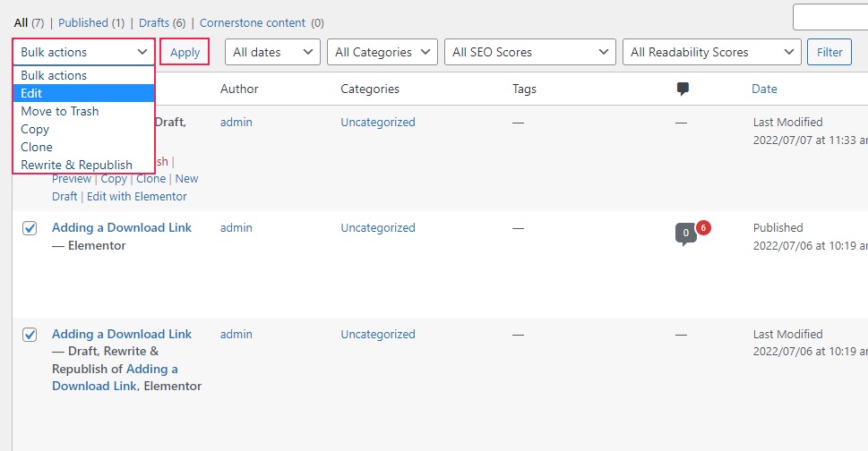Click the comments column speech bubble icon

click(683, 89)
